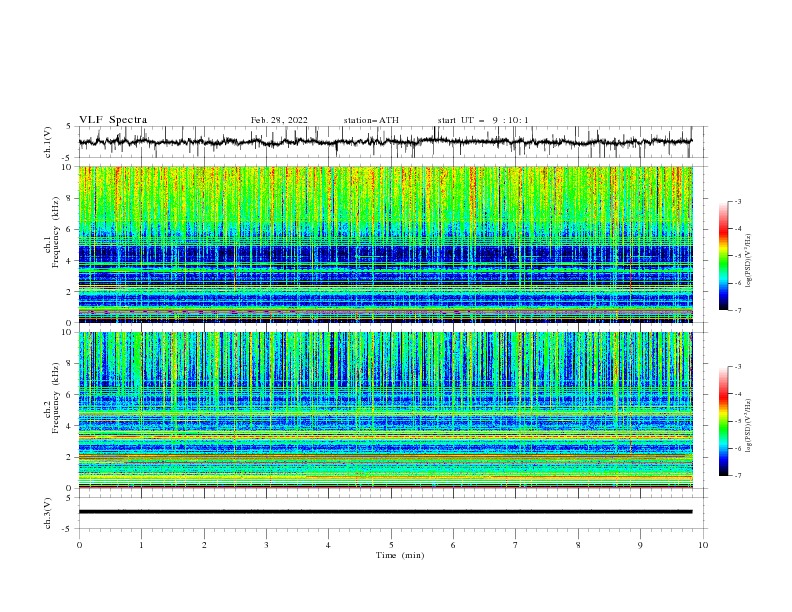Click time axis tick label "0"
Viewport: 792px width, 612px height.
79,545
